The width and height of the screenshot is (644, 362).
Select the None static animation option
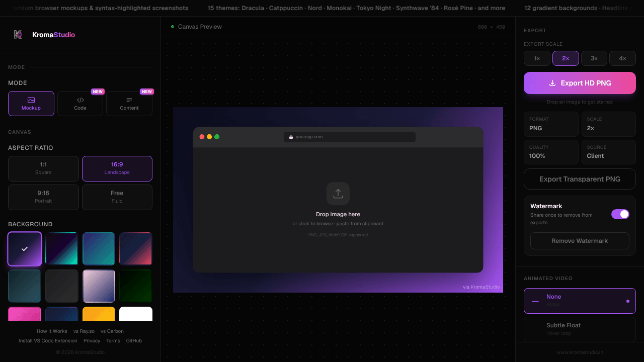(x=580, y=301)
